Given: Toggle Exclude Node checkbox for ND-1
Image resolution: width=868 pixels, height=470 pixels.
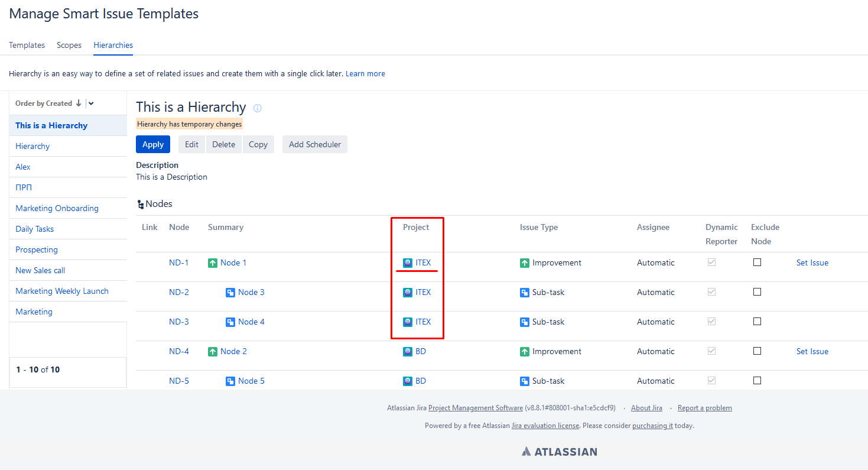Looking at the screenshot, I should (x=757, y=262).
